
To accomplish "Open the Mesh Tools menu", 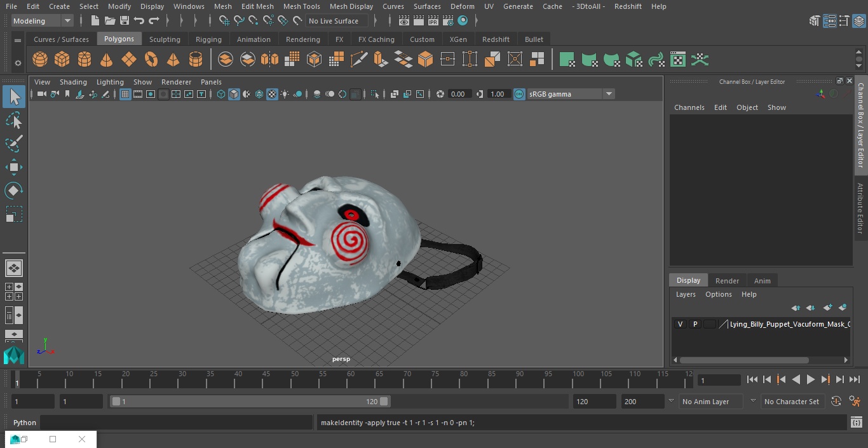I will click(x=301, y=6).
